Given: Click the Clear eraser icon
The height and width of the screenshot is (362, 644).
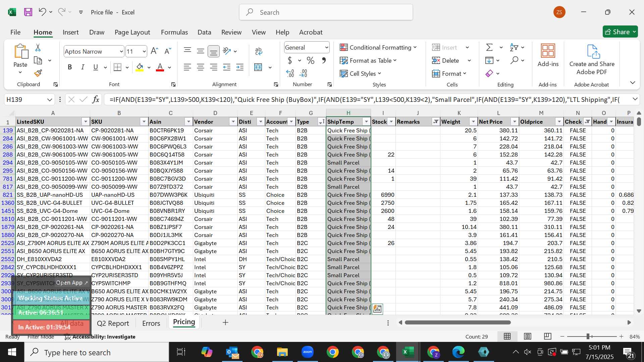Looking at the screenshot, I should point(489,73).
